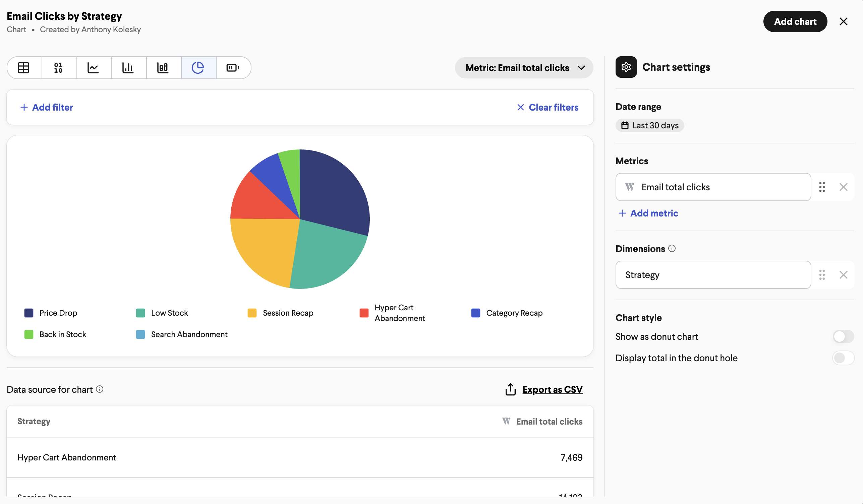Remove the Email total clicks metric

point(844,187)
